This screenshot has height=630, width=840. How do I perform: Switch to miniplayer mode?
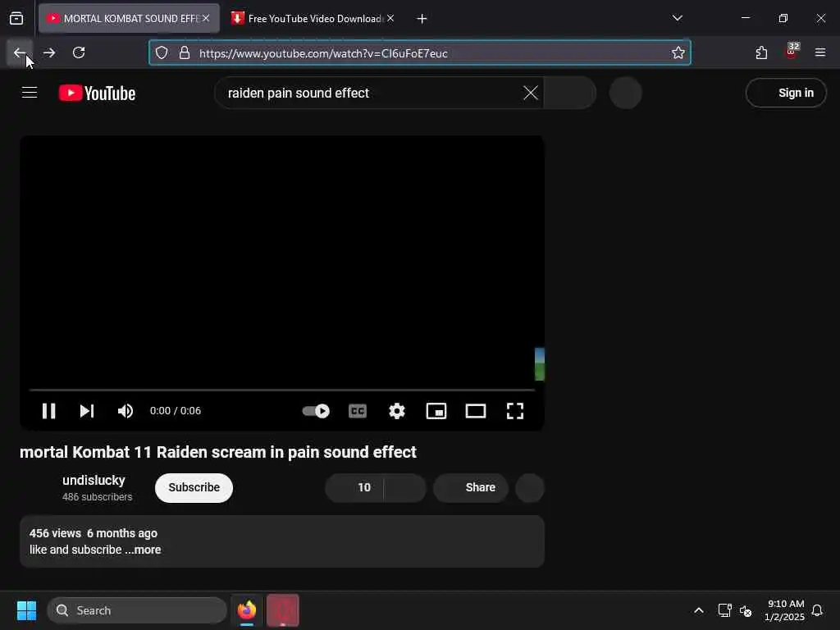click(x=436, y=411)
